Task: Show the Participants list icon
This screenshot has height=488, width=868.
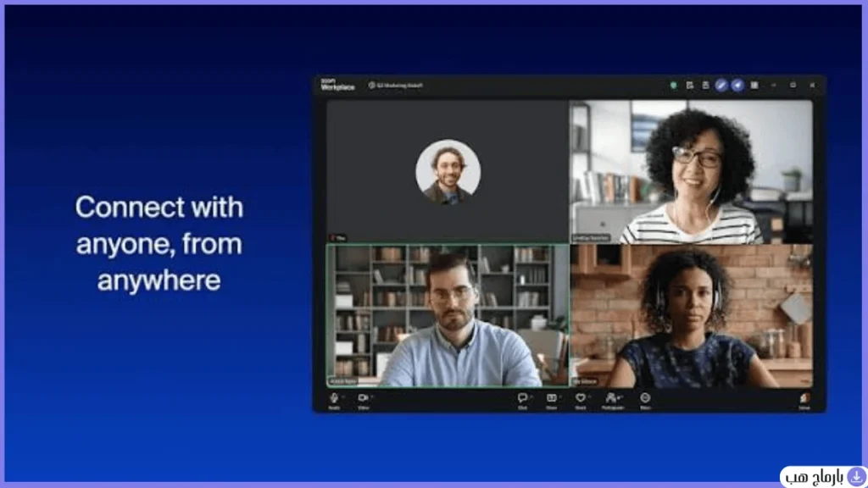Action: (611, 398)
